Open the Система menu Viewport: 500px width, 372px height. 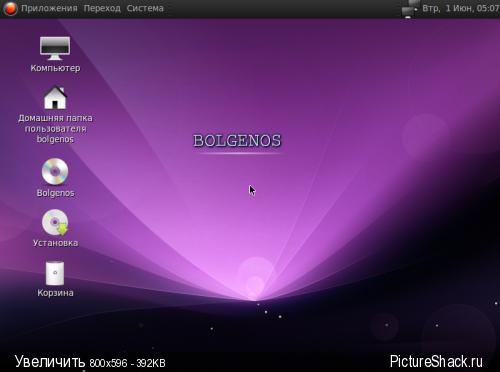click(145, 8)
